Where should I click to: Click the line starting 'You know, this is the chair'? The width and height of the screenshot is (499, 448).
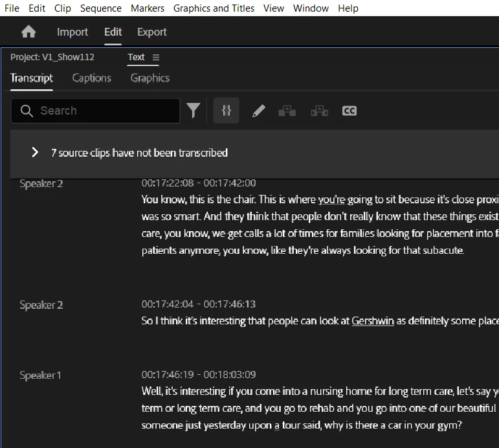pyautogui.click(x=320, y=199)
